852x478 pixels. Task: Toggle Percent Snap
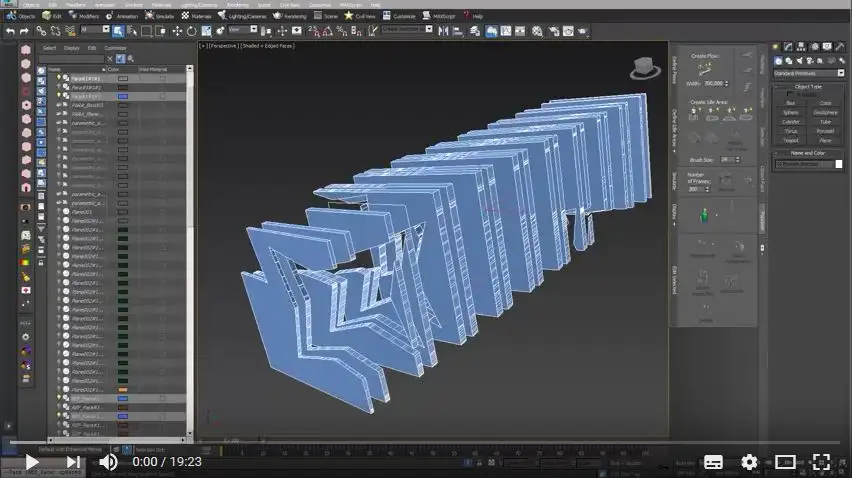point(342,32)
